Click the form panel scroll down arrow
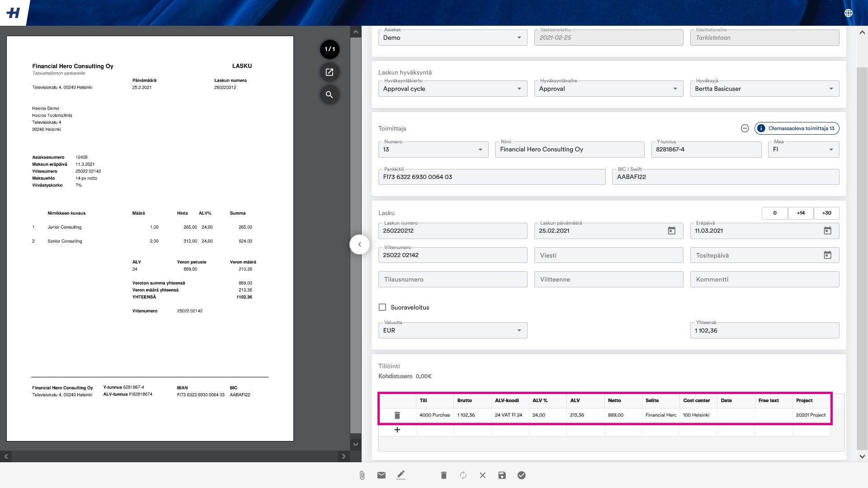Screen dimensions: 868x488 [862, 456]
